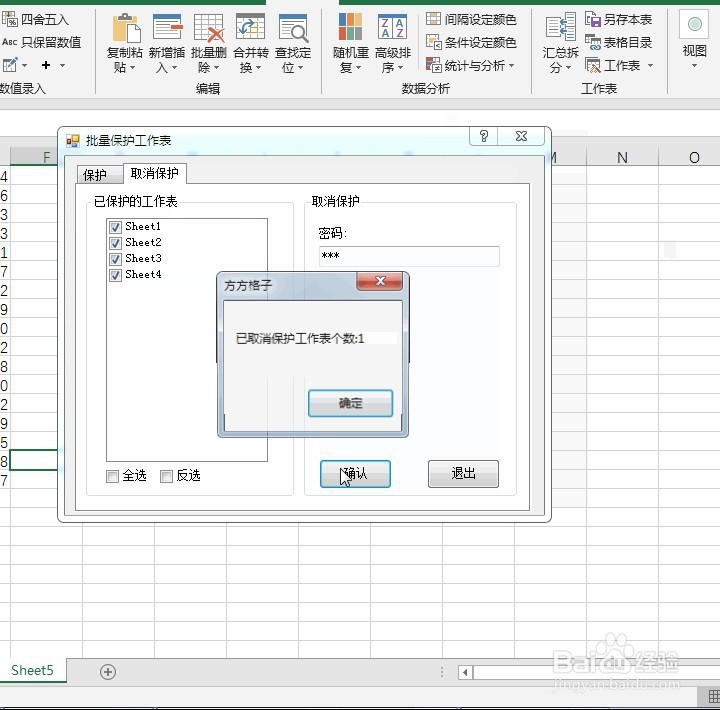This screenshot has width=720, height=710.
Task: Click the 查找定位 magnifier icon
Action: (293, 28)
